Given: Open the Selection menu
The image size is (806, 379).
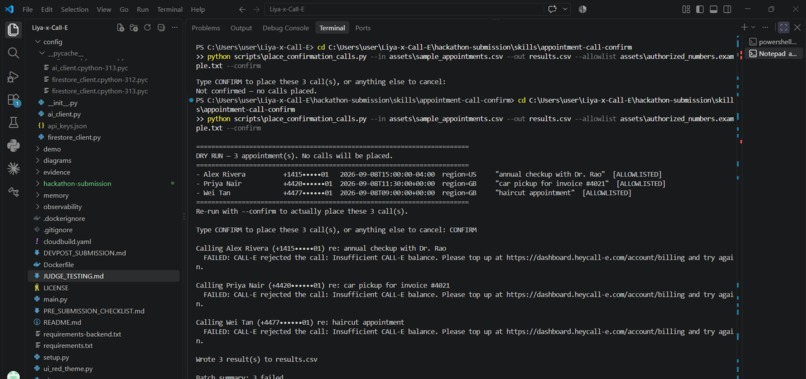Looking at the screenshot, I should (x=75, y=9).
